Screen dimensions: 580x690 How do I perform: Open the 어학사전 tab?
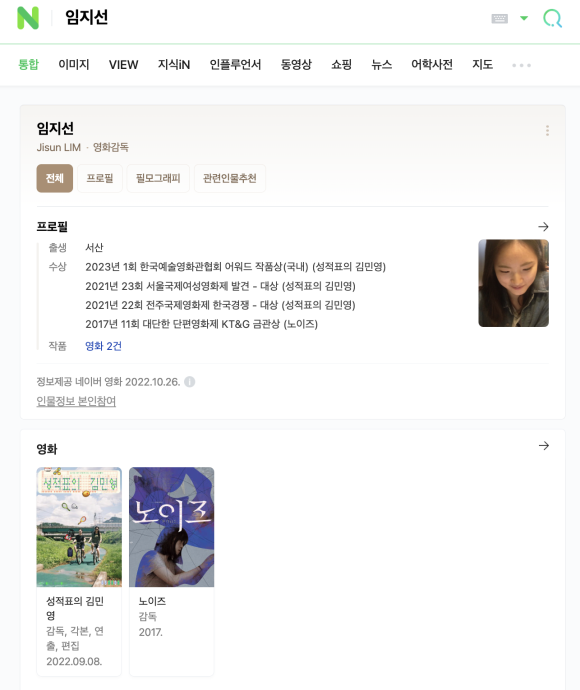pos(432,65)
